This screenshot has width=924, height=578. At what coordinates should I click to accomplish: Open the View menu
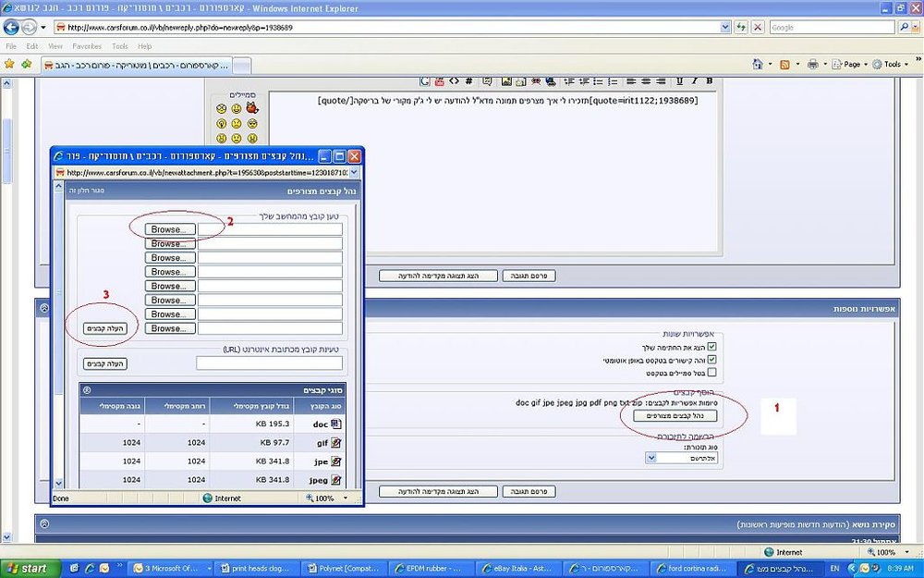[x=55, y=46]
